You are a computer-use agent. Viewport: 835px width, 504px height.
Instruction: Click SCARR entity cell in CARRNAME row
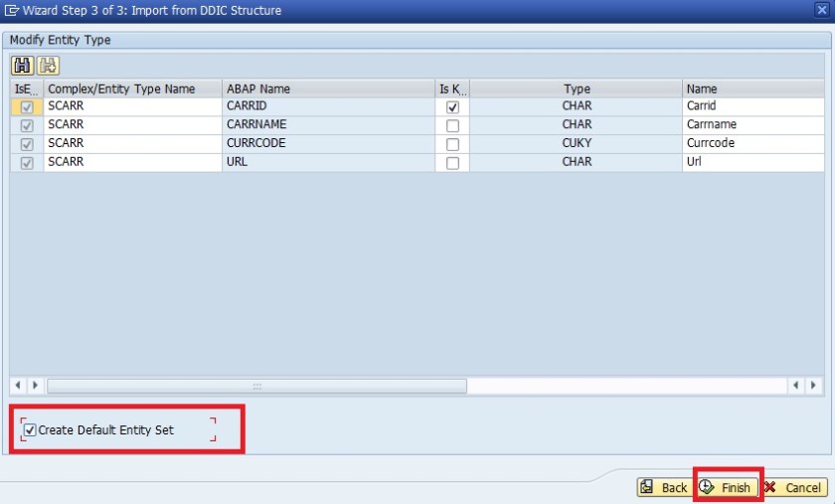coord(132,125)
